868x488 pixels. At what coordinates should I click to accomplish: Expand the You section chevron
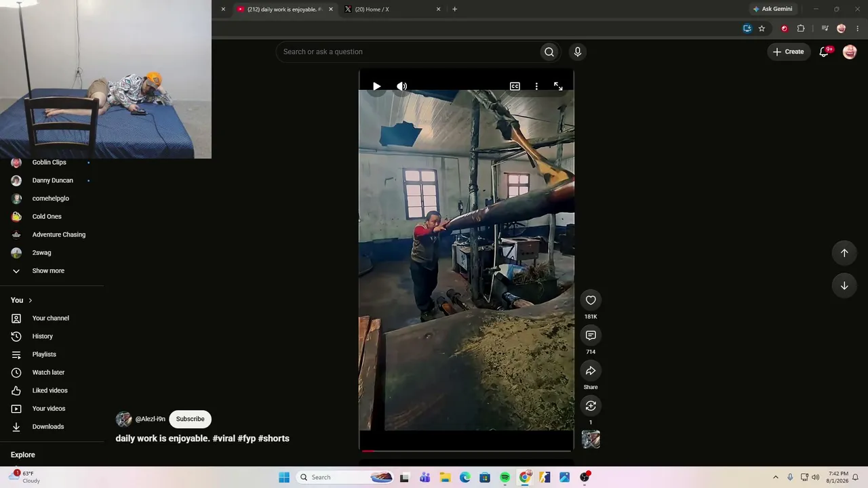(30, 300)
